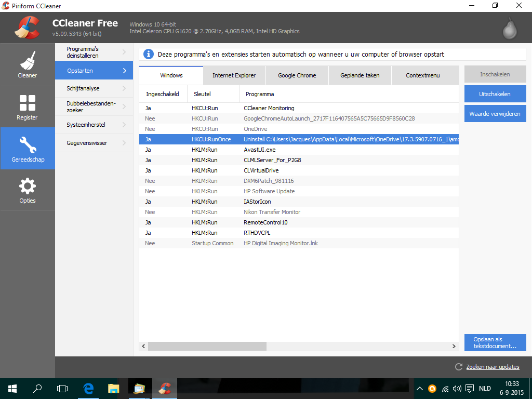532x399 pixels.
Task: Click the horizontal scrollbar right arrow
Action: 455,346
